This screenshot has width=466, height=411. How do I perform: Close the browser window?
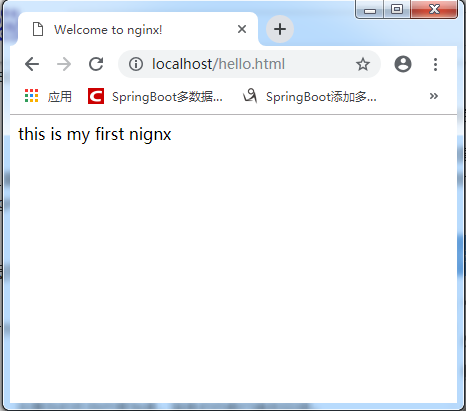pos(434,9)
